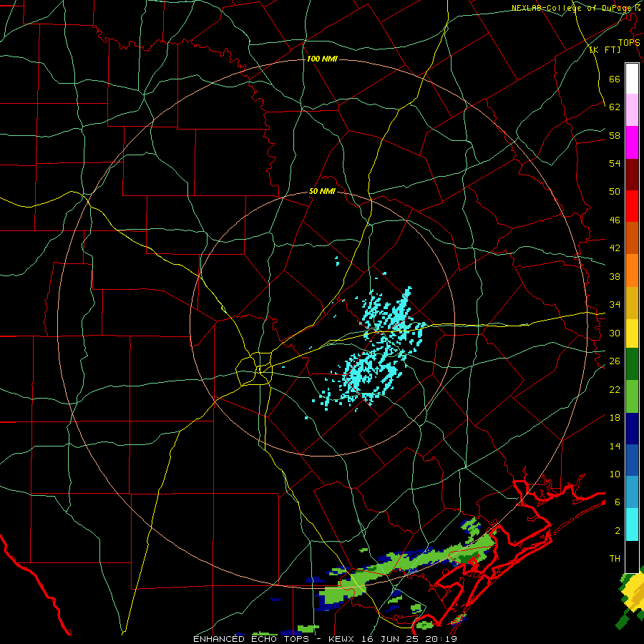Viewport: 644px width, 644px height.
Task: Click the ENHANCED ECHO TOPS title text
Action: coord(251,639)
